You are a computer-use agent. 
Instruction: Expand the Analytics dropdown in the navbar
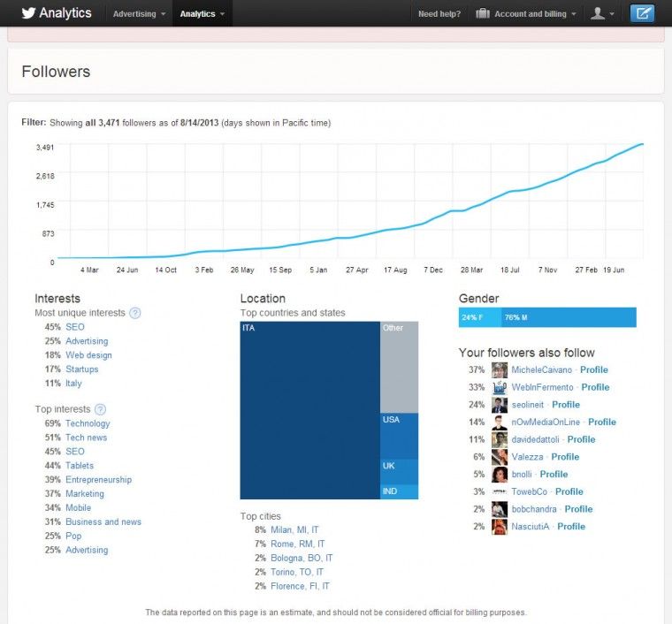point(202,14)
